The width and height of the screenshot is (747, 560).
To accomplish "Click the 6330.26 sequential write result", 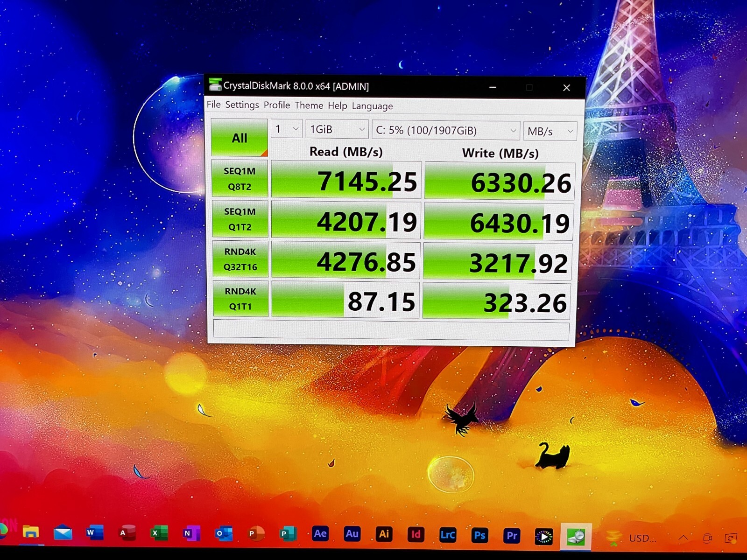I will 500,182.
